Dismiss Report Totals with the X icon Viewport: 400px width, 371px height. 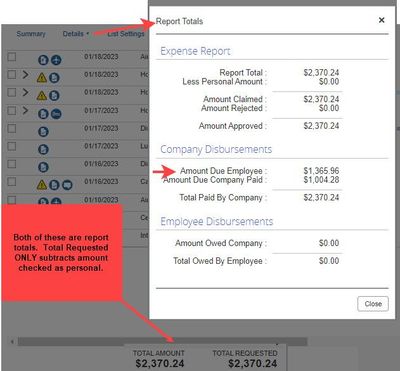pyautogui.click(x=382, y=20)
